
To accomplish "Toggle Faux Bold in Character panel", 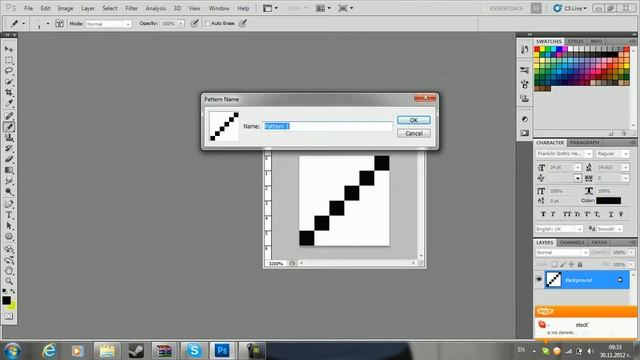I will (x=542, y=214).
